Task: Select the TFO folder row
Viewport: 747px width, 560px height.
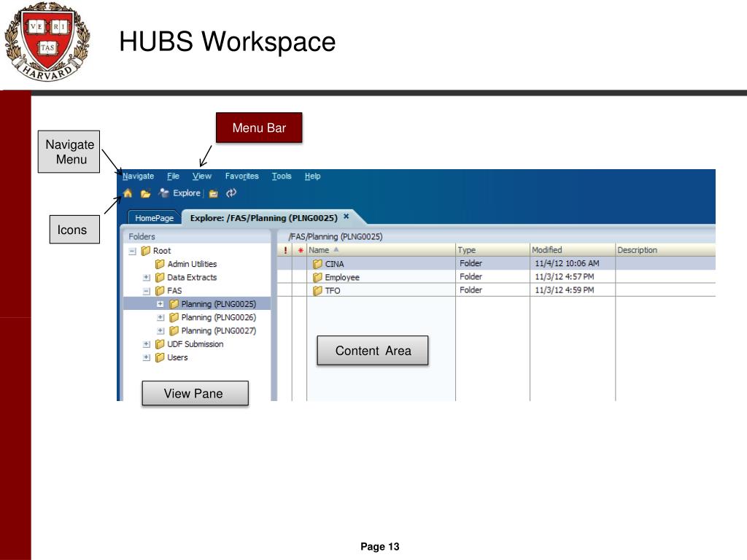Action: point(496,290)
